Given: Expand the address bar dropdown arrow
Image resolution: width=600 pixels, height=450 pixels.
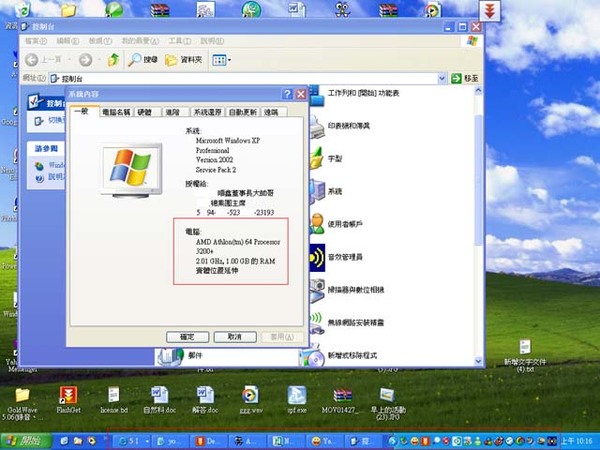Looking at the screenshot, I should [x=442, y=78].
